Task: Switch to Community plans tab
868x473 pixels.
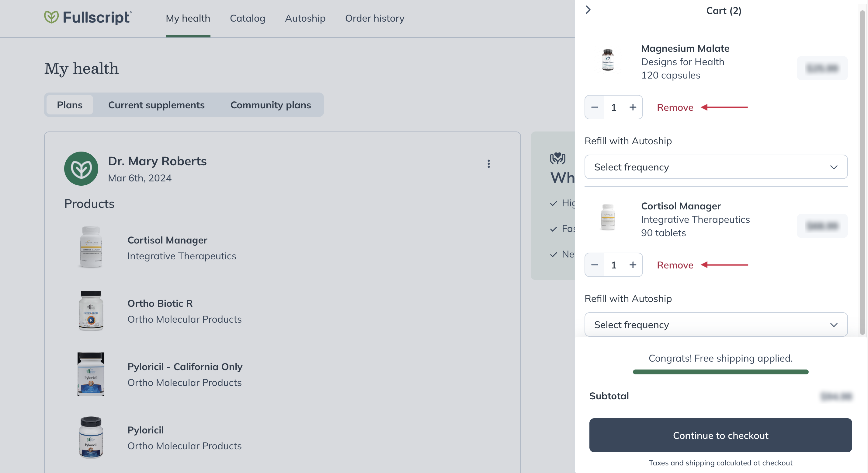Action: coord(271,105)
